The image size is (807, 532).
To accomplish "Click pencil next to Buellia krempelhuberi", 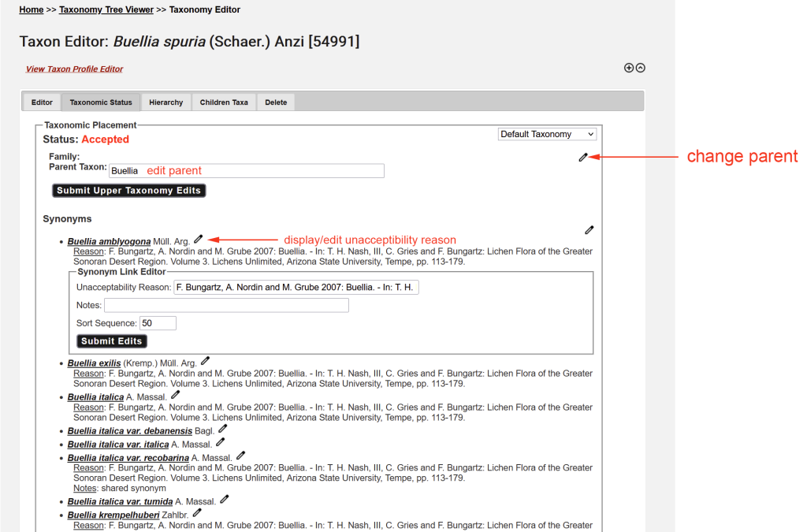I will pyautogui.click(x=197, y=512).
